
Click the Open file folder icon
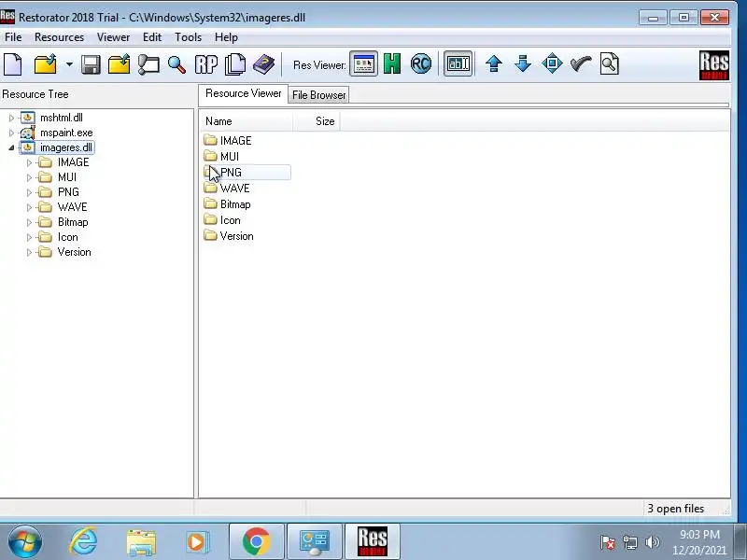pyautogui.click(x=46, y=64)
